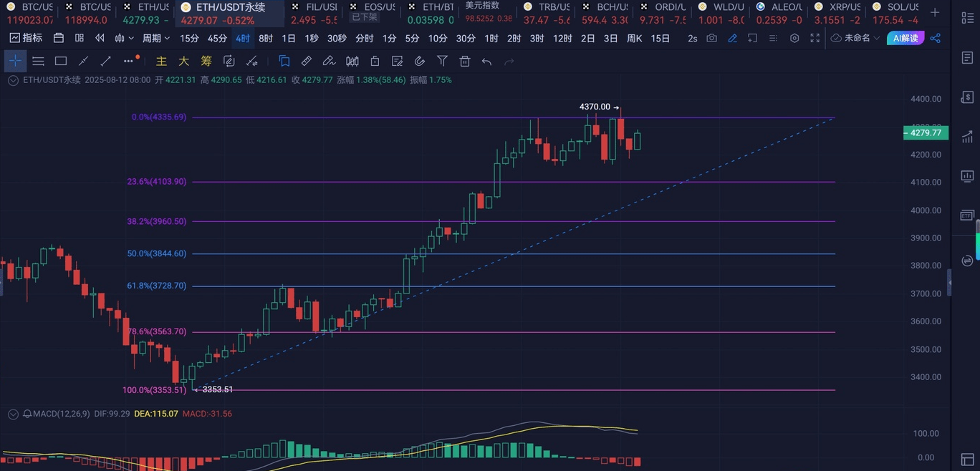The image size is (980, 471).
Task: Toggle MACD alert bell icon
Action: tap(27, 414)
